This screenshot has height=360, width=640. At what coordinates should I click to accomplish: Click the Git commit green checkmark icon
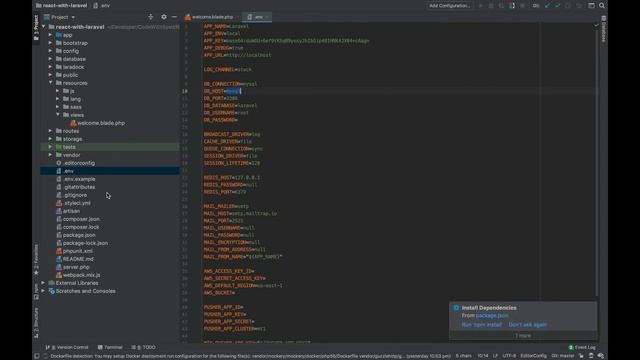[558, 6]
